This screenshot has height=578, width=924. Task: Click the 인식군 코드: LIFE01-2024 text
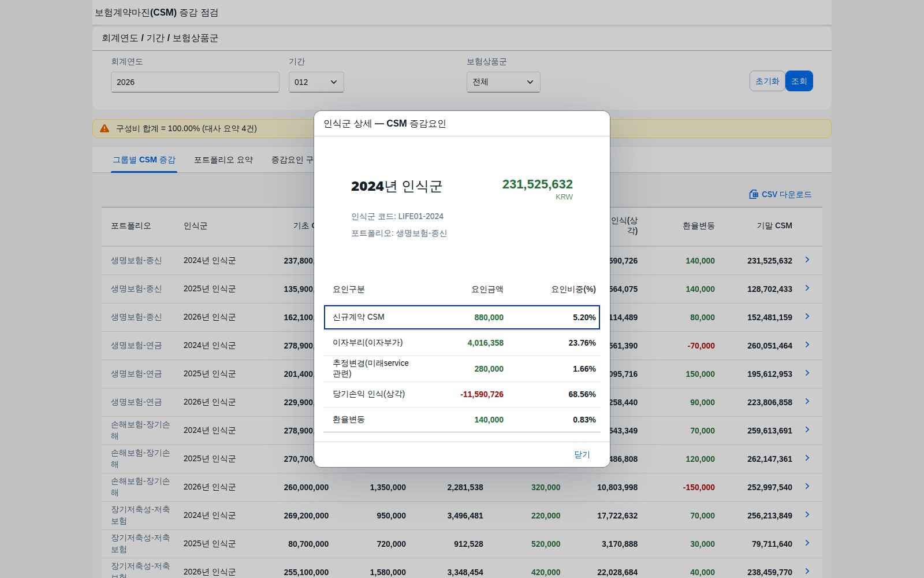coord(397,216)
